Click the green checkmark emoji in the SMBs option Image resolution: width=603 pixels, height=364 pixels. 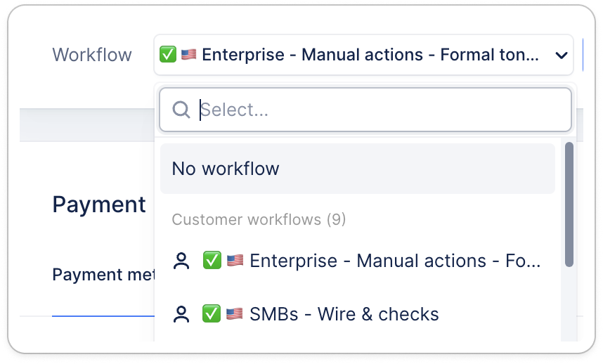212,314
